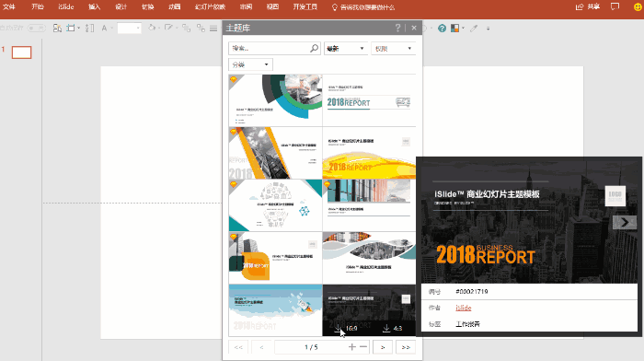Click the theme library panel help question mark
Image resolution: width=644 pixels, height=361 pixels.
point(397,28)
